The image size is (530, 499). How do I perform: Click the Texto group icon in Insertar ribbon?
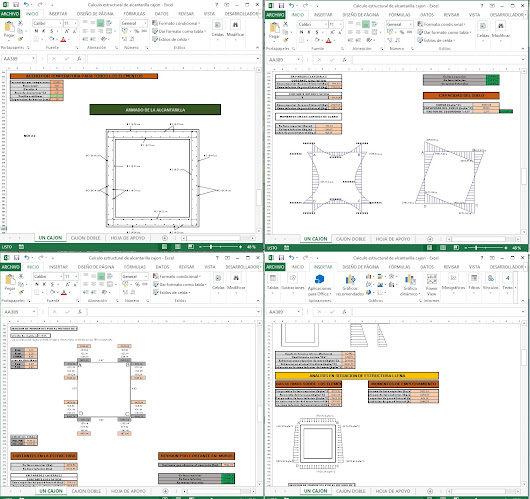tap(507, 282)
